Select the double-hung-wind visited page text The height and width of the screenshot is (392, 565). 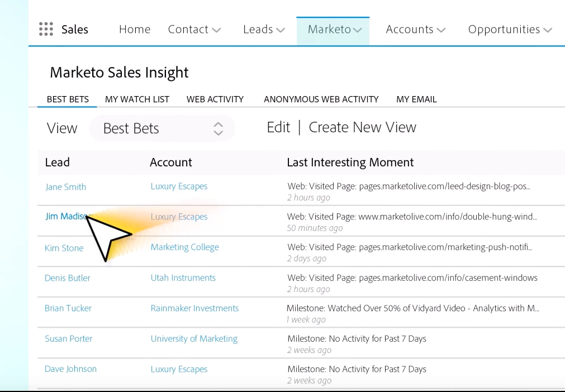[x=412, y=217]
